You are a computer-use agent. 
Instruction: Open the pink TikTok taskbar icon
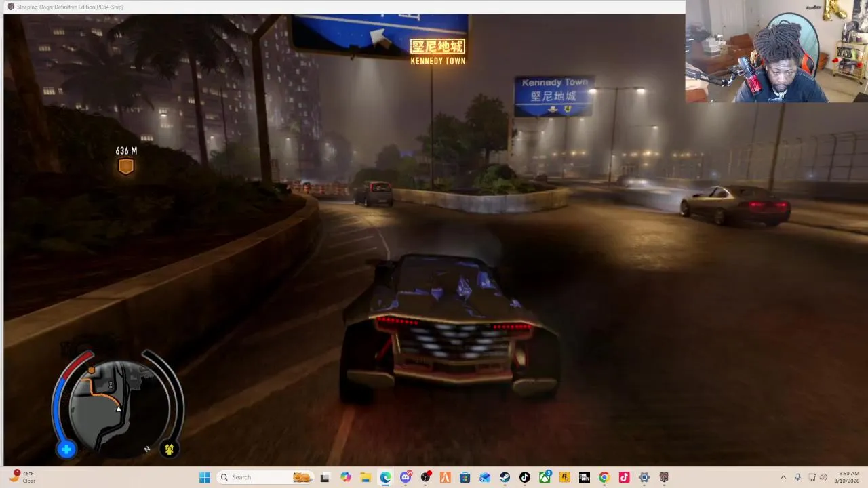(624, 477)
